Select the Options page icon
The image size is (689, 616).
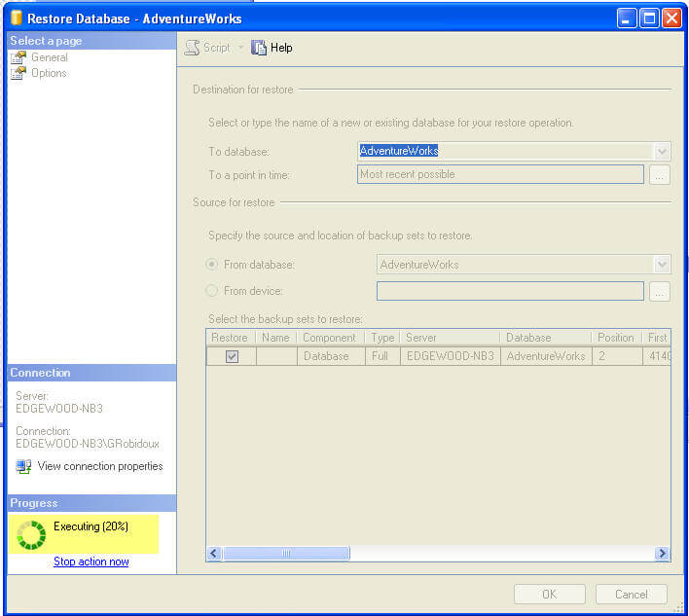pos(18,73)
